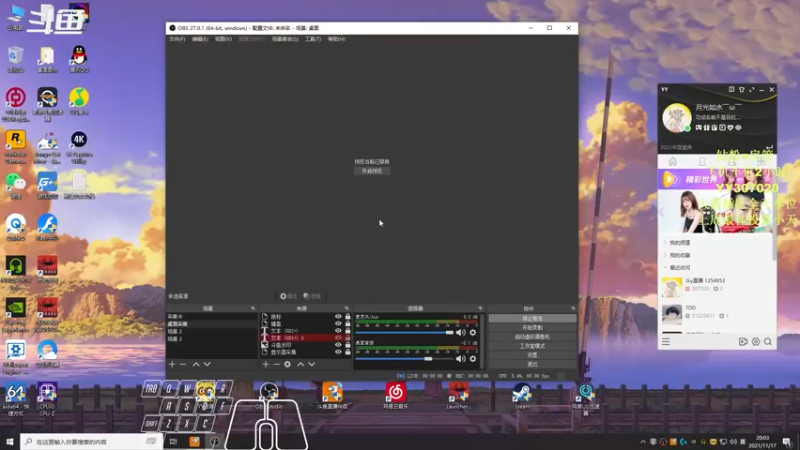Image resolution: width=800 pixels, height=450 pixels.
Task: Go to previous YY banner slide arrow
Action: (662, 212)
